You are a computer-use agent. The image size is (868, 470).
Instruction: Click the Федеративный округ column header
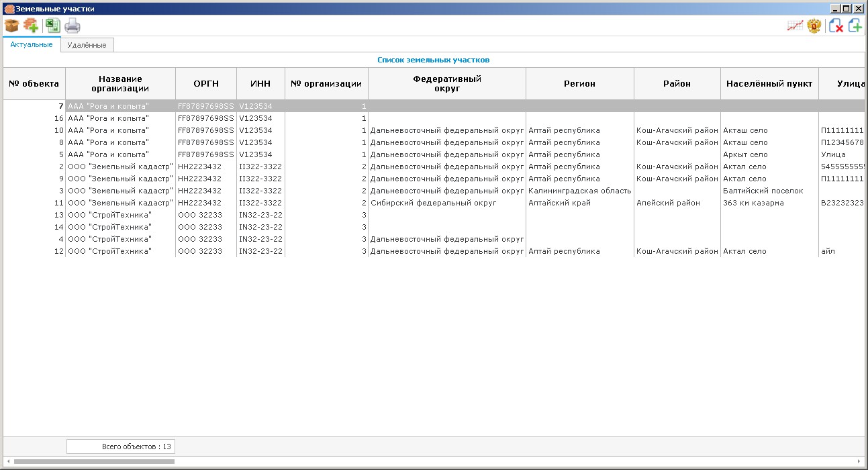click(447, 84)
